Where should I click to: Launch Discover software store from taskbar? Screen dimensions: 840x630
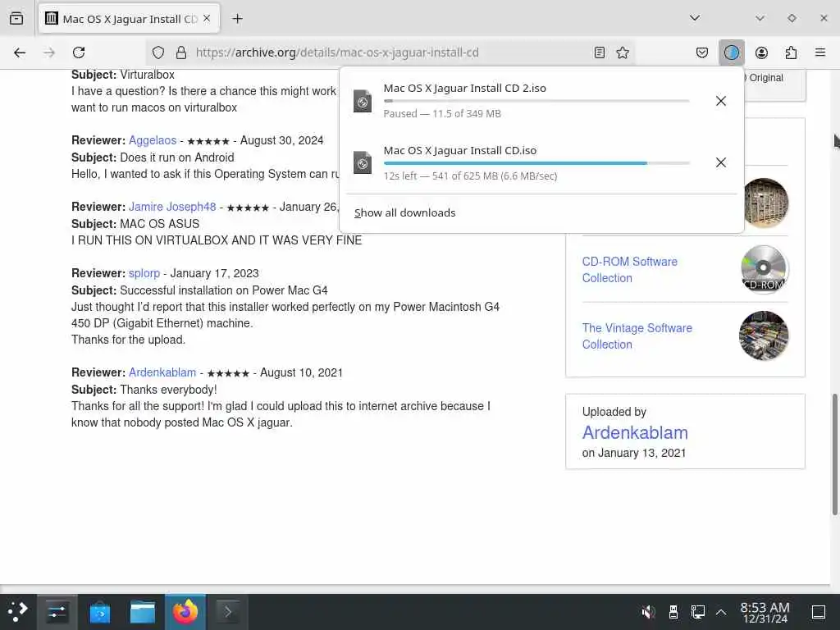click(x=99, y=612)
